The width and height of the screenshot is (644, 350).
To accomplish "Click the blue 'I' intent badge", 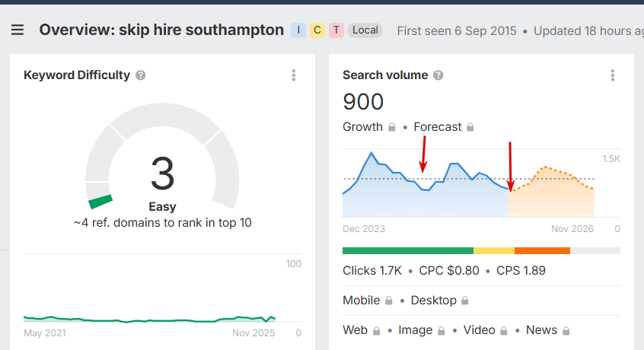I will [x=298, y=30].
